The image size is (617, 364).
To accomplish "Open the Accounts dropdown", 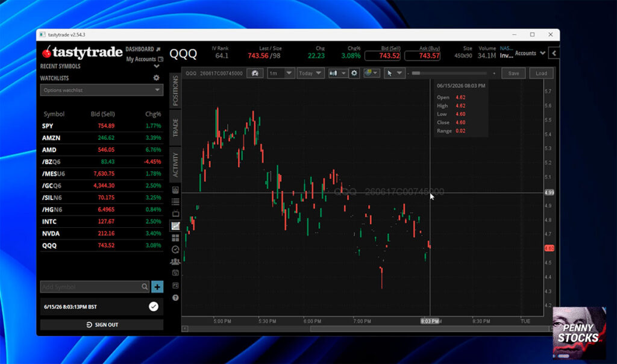I will pos(530,53).
